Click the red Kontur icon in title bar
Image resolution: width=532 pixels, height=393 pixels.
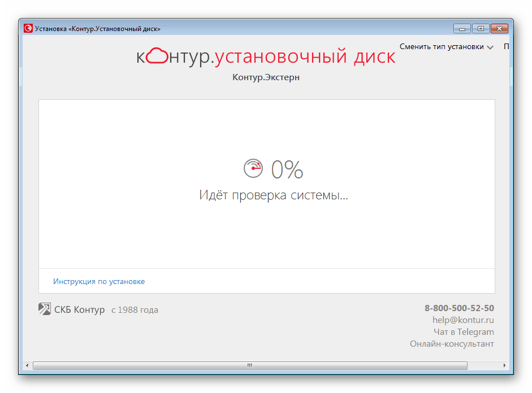click(28, 28)
